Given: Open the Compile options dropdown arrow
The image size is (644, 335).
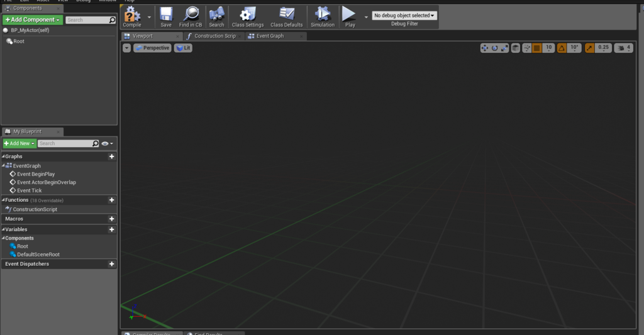Looking at the screenshot, I should 149,17.
